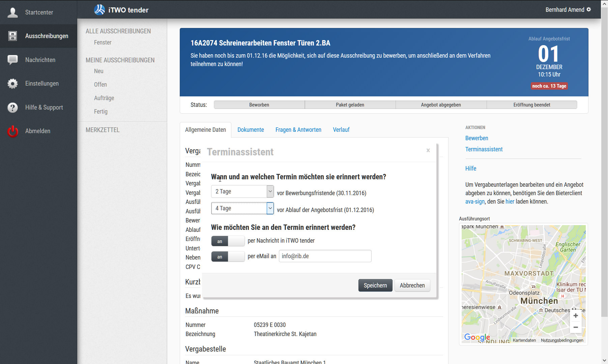The height and width of the screenshot is (364, 608).
Task: Select Fenster under Alle Ausschreibungen
Action: 103,42
